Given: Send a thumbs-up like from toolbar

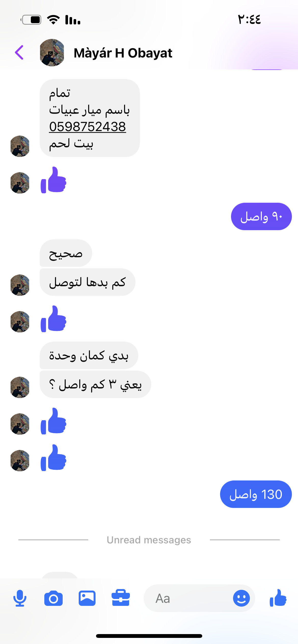Looking at the screenshot, I should [x=278, y=598].
